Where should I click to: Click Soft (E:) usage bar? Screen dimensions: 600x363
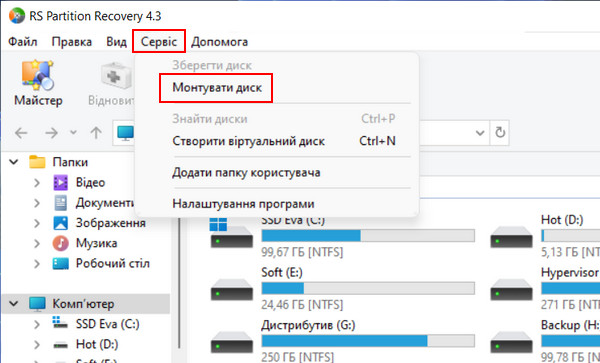368,288
